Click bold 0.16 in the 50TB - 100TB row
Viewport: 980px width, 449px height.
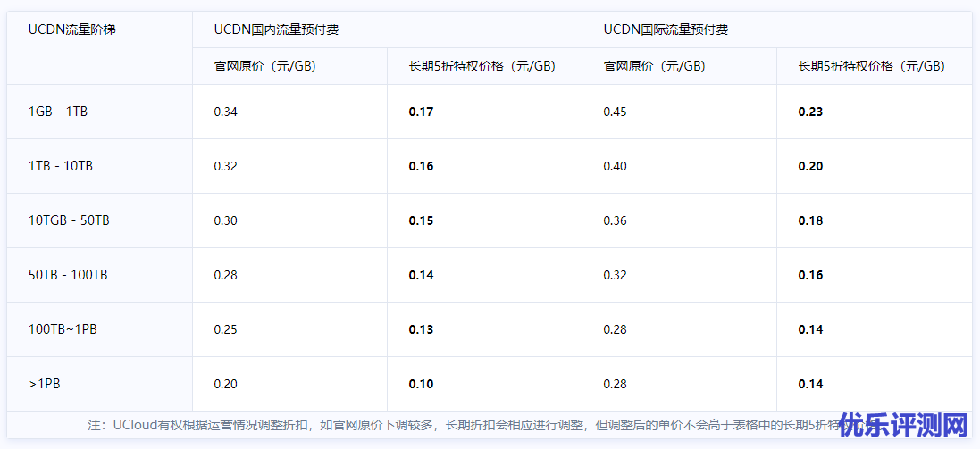click(810, 275)
